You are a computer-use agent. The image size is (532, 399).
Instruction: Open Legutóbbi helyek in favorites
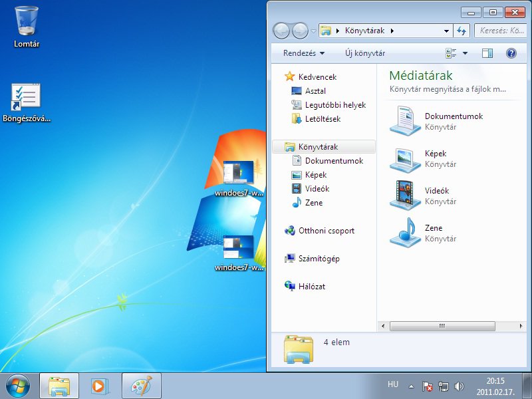[335, 105]
